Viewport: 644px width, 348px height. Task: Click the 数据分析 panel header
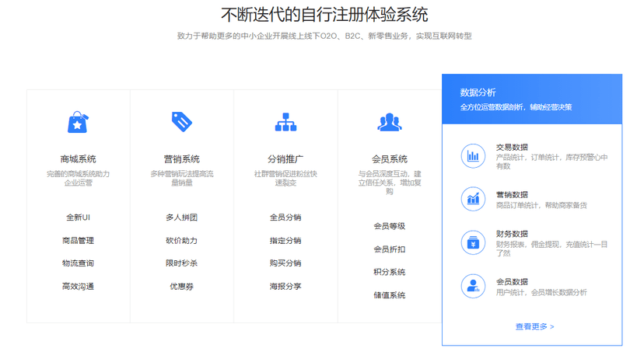click(532, 99)
